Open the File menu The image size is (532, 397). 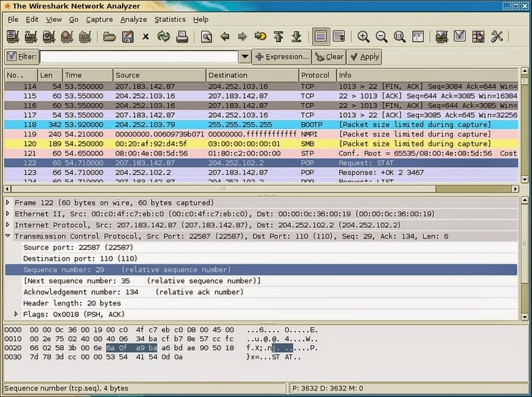pos(13,19)
